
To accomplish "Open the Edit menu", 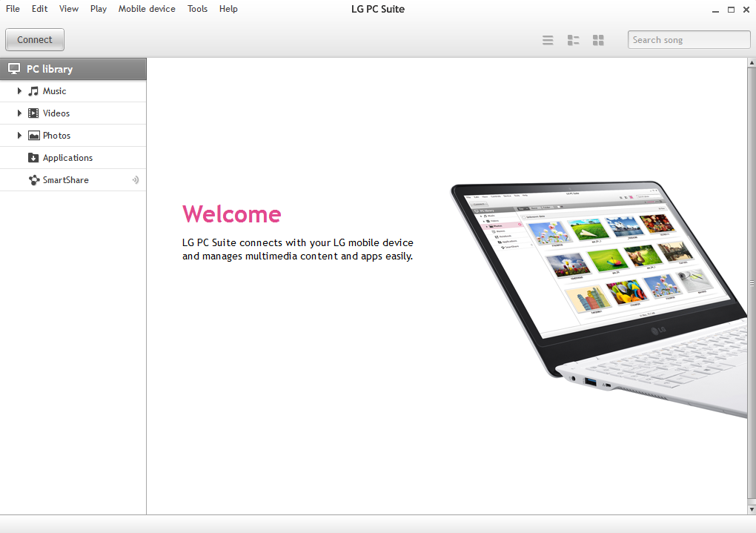I will 39,9.
